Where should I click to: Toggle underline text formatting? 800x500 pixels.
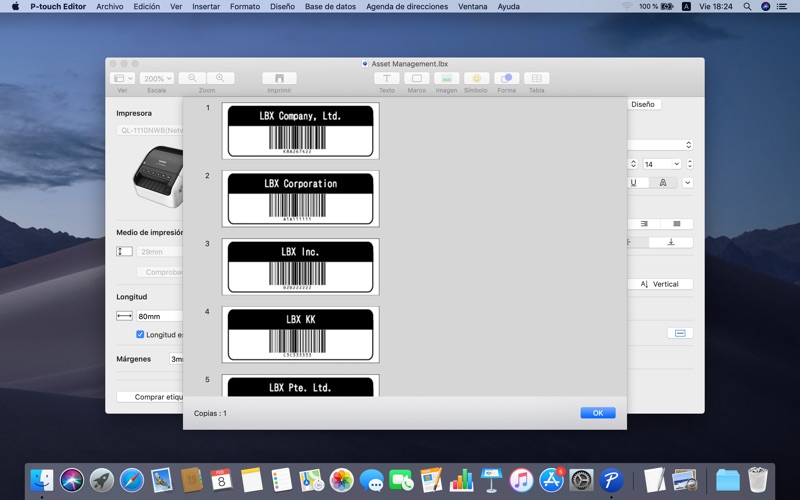pyautogui.click(x=633, y=183)
